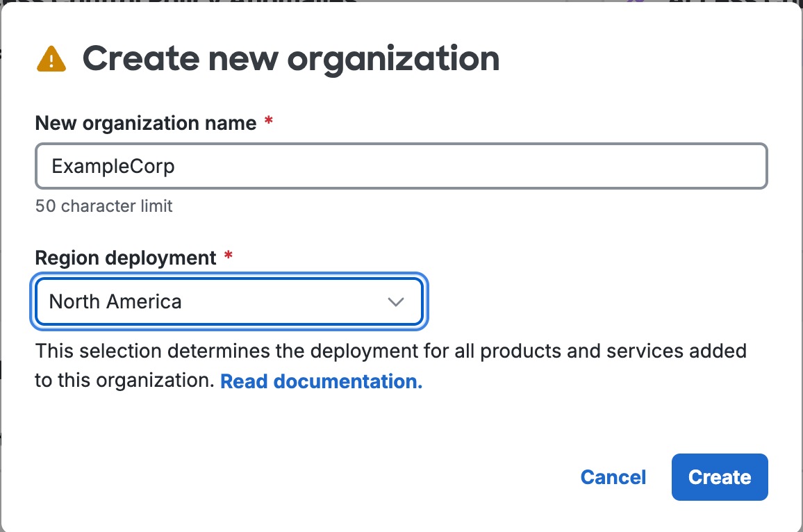Open the Region deployment dropdown
The height and width of the screenshot is (532, 803).
[229, 301]
